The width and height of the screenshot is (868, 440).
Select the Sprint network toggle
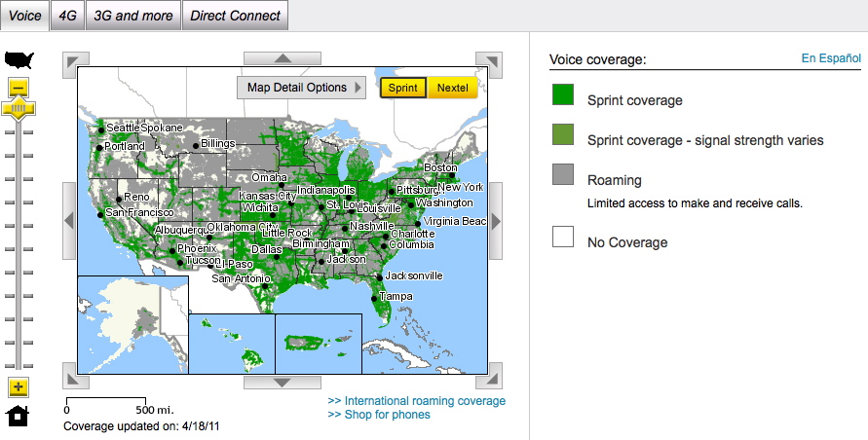403,88
